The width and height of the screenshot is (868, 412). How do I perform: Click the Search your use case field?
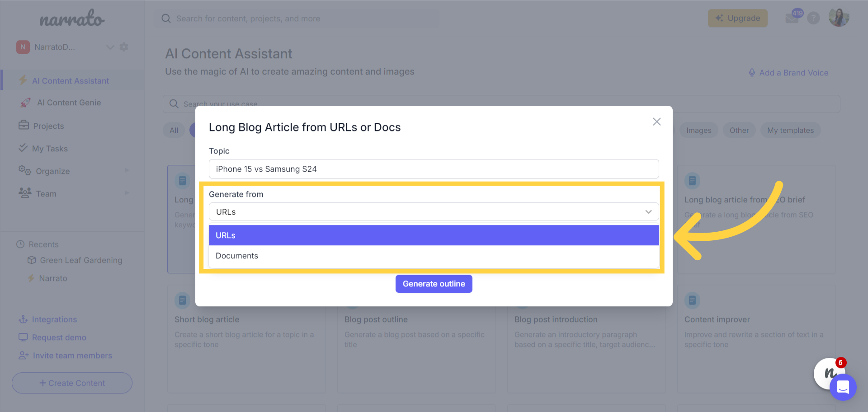pos(501,104)
